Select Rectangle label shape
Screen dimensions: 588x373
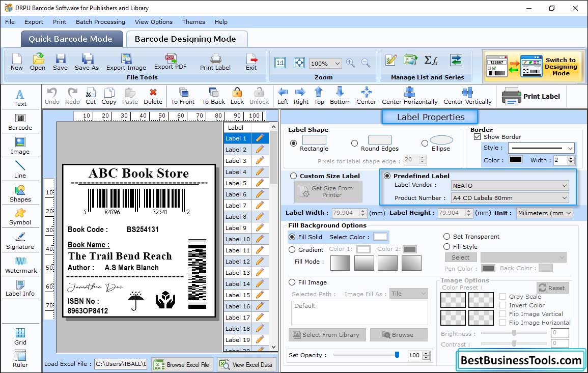(x=294, y=143)
